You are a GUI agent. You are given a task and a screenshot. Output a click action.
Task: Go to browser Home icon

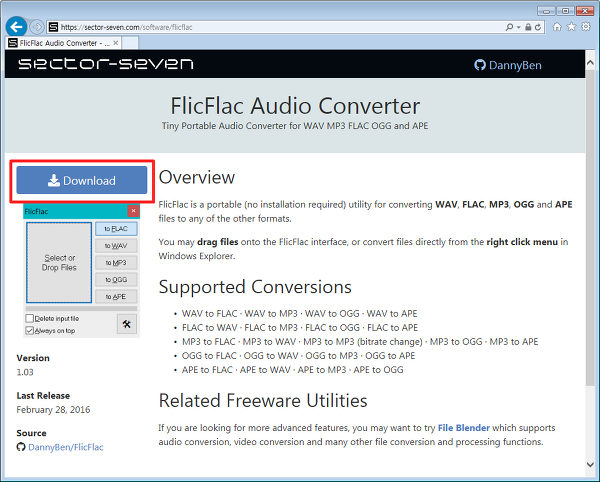[x=557, y=26]
